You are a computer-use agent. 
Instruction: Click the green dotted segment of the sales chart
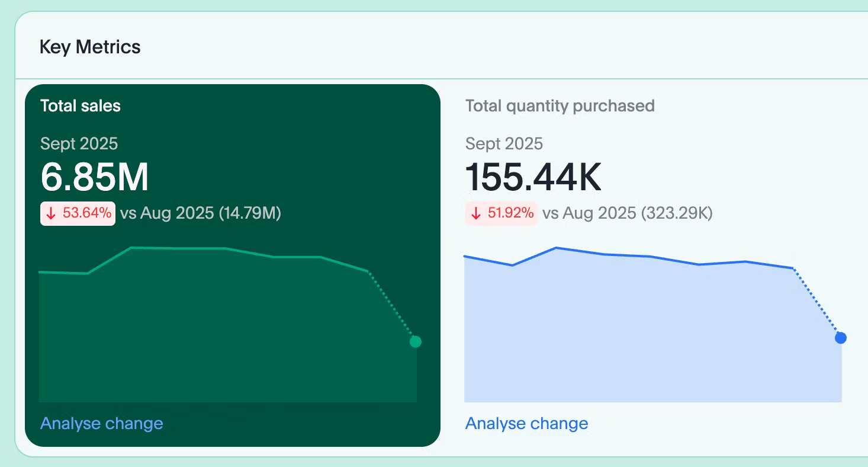(x=392, y=306)
